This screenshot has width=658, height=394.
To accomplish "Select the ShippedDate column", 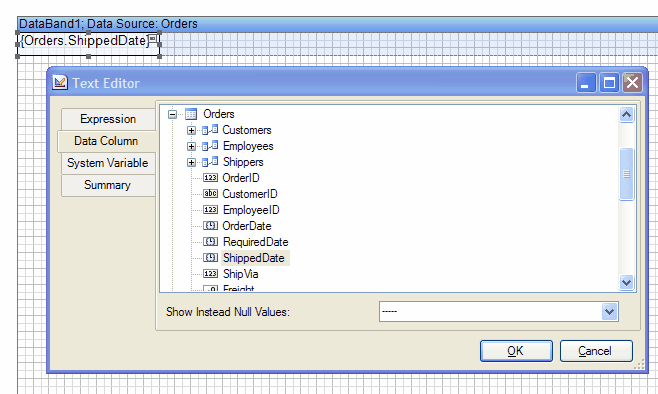I will [x=254, y=258].
